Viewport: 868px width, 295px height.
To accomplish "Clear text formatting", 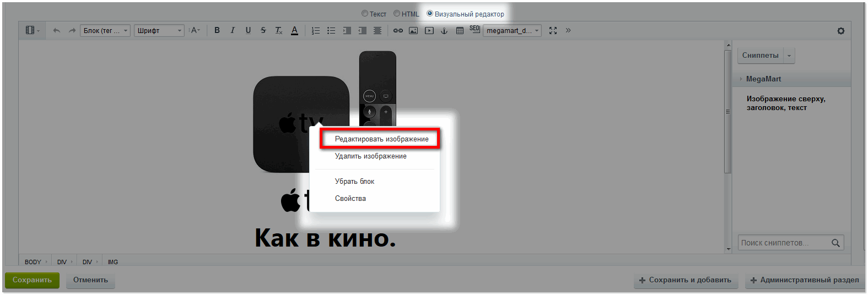I will [x=279, y=30].
